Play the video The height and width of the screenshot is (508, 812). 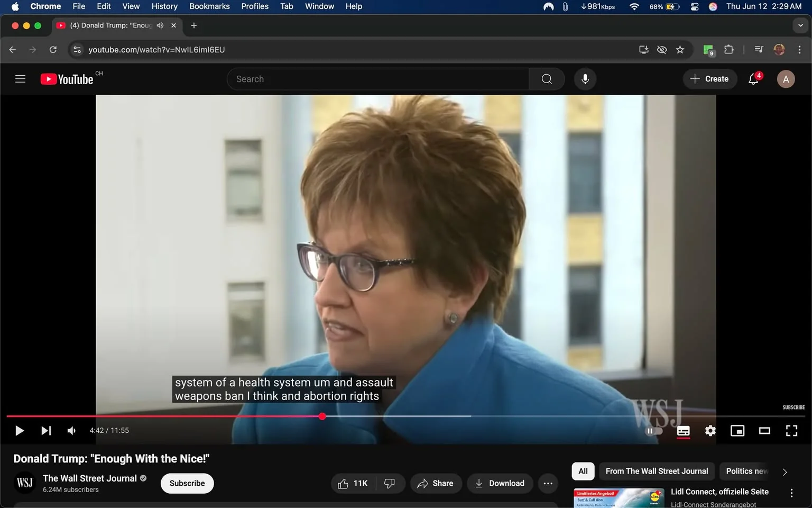point(20,431)
